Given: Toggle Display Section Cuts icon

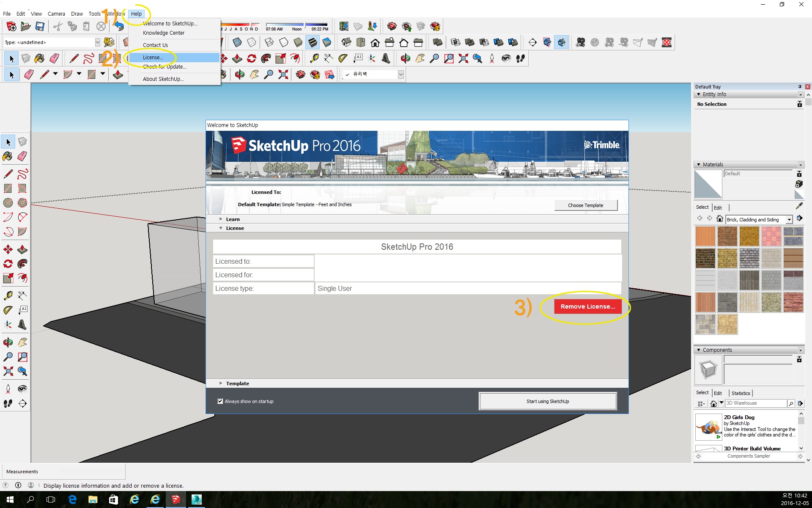Looking at the screenshot, I should tap(561, 42).
